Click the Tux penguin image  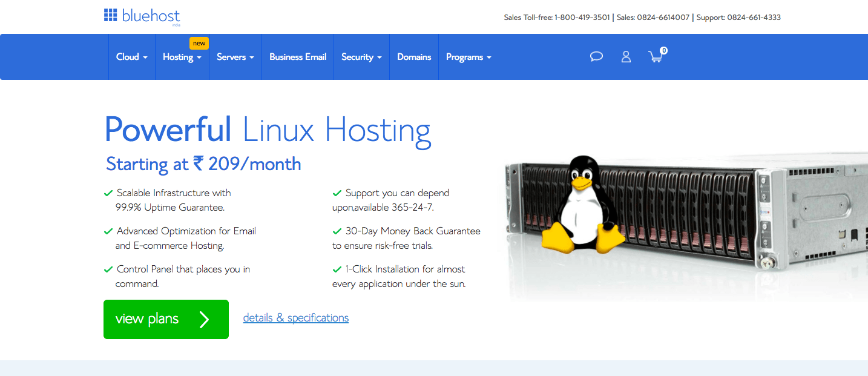(x=583, y=204)
